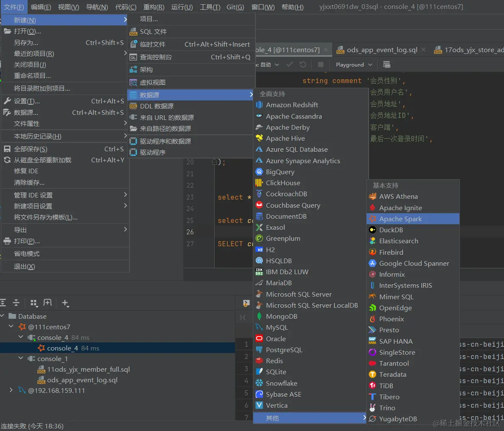Switch to ods_app_event_log.sql tab
Screen dimensions: 504x431
click(382, 50)
